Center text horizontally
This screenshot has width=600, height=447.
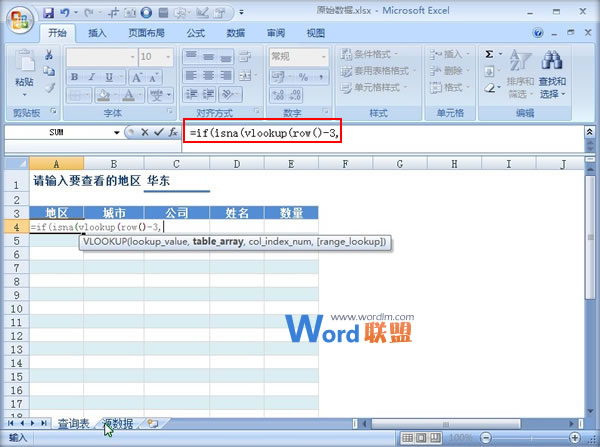tap(209, 76)
